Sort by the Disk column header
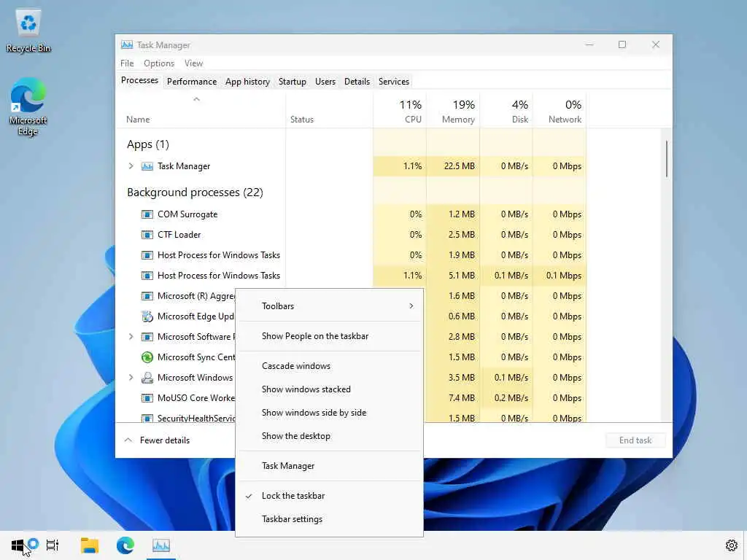Image resolution: width=747 pixels, height=560 pixels. [506, 111]
